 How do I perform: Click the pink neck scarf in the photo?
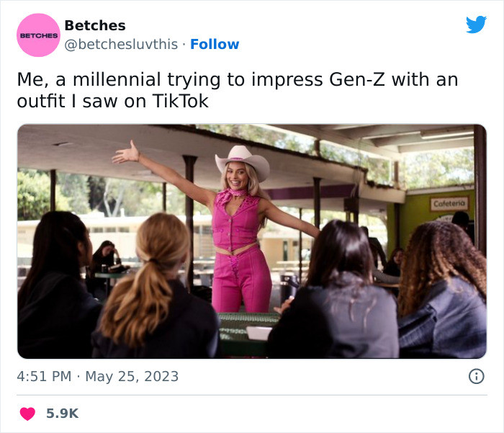[x=231, y=197]
